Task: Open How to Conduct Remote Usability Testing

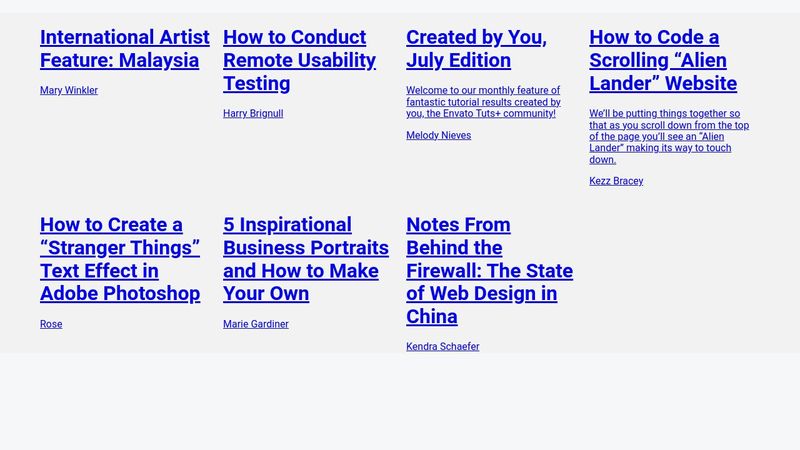Action: coord(298,60)
